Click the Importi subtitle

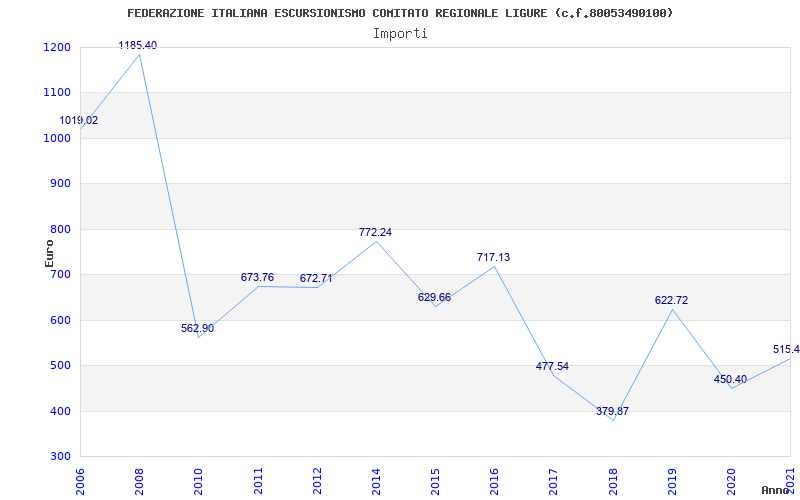(400, 33)
